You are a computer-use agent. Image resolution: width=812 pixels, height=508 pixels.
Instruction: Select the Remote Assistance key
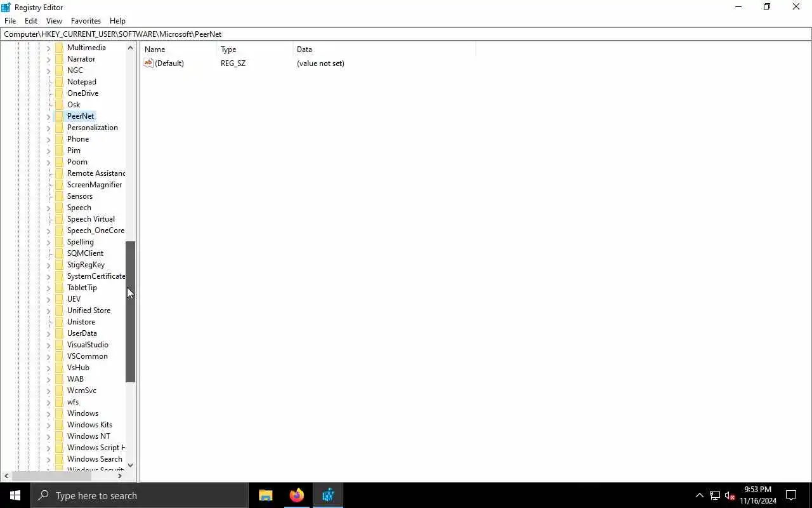(96, 173)
